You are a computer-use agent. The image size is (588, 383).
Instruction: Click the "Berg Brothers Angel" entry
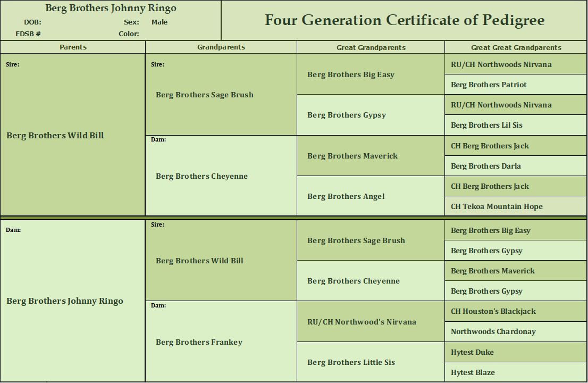(346, 197)
